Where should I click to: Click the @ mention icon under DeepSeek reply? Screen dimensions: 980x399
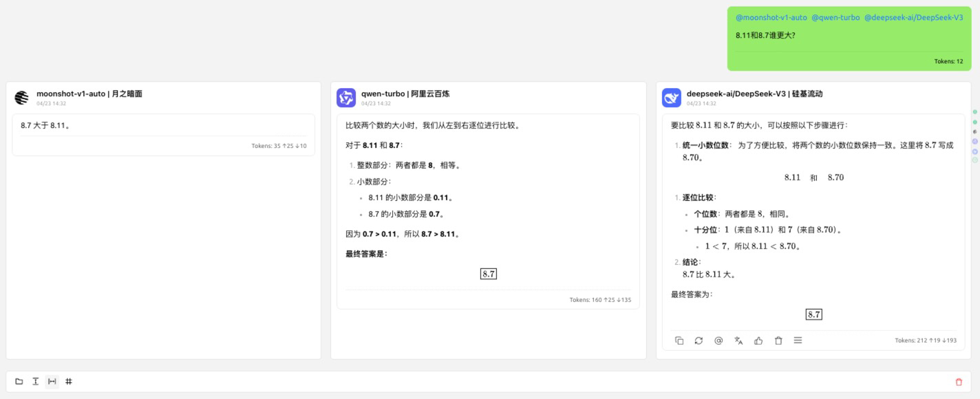(718, 341)
